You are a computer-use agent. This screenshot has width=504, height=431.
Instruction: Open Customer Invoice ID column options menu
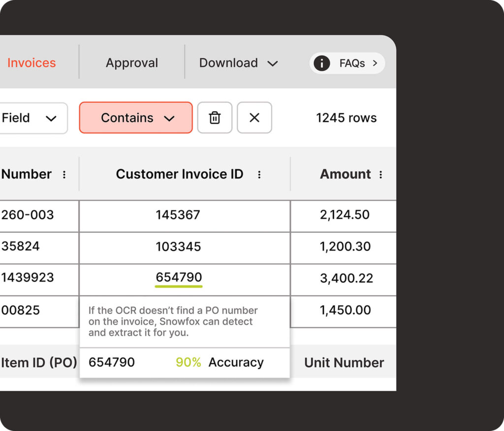(259, 175)
